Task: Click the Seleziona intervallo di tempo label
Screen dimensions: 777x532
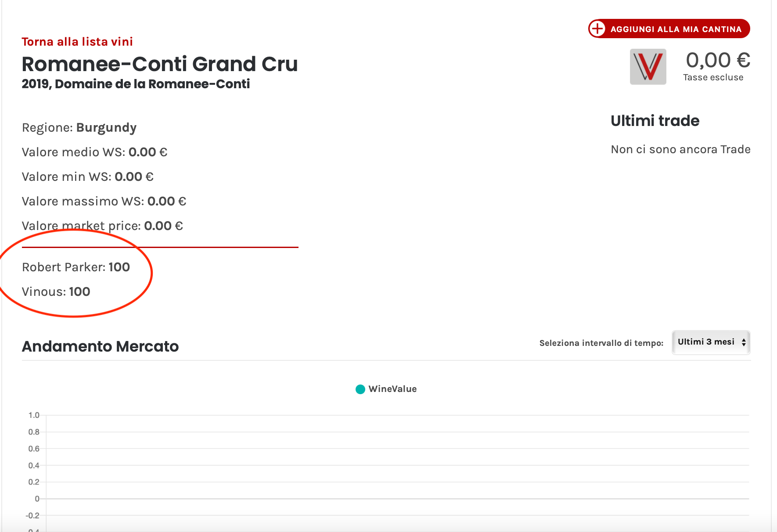Action: (x=601, y=343)
